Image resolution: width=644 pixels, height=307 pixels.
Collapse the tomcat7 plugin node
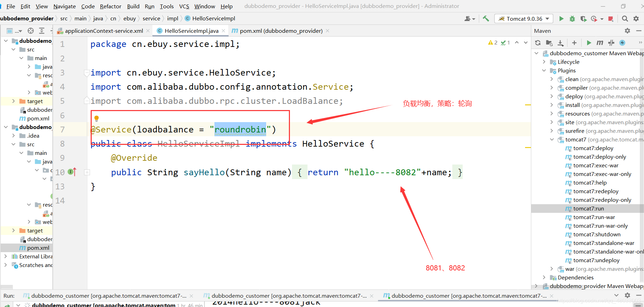552,140
